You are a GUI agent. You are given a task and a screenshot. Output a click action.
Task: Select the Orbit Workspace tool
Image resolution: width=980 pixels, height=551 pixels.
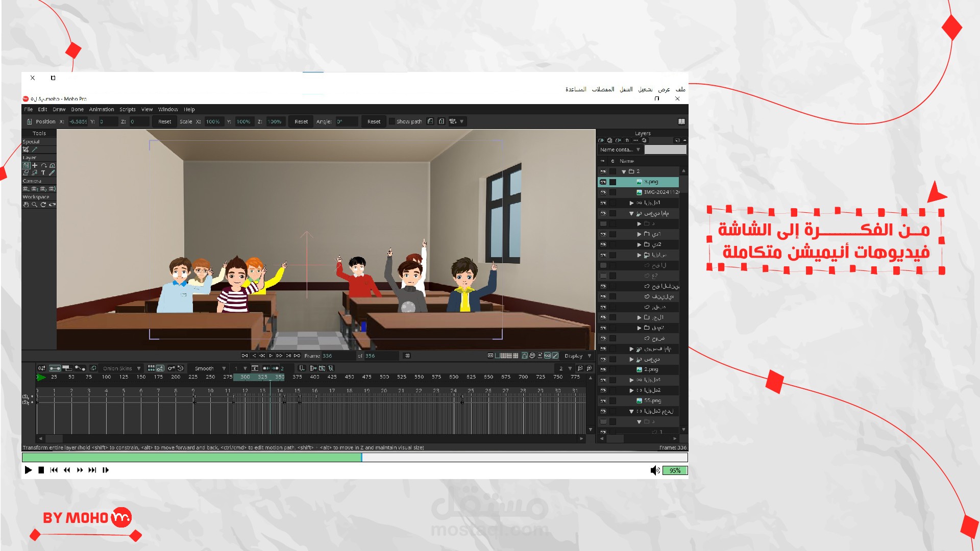point(52,205)
